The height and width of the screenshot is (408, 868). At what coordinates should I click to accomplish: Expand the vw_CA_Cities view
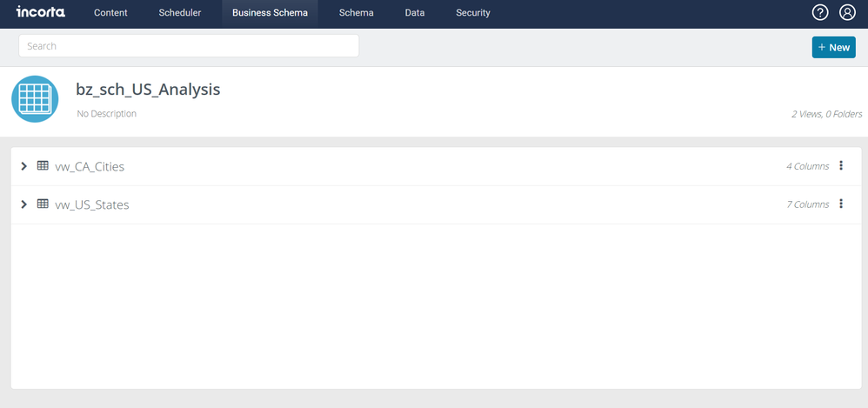click(24, 165)
